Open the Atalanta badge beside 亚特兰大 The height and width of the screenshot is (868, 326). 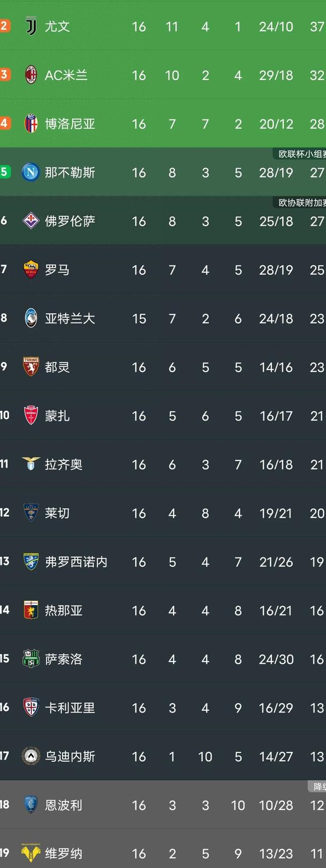(31, 318)
